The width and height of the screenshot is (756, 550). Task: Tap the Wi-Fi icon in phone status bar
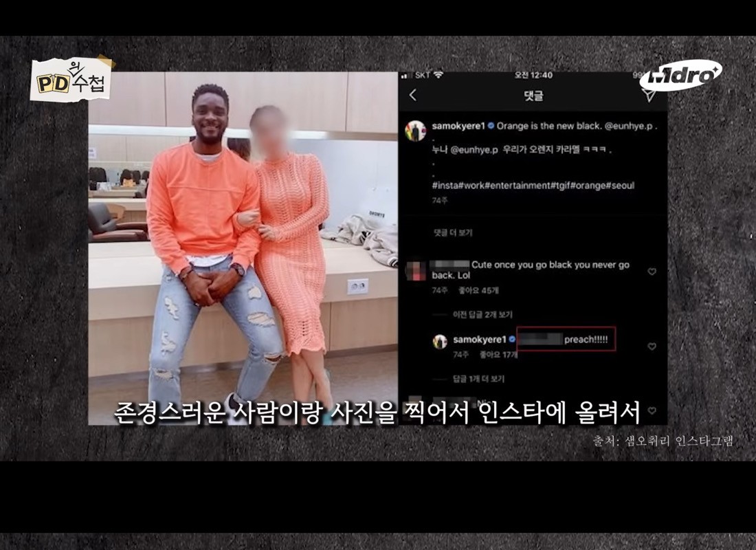(438, 75)
